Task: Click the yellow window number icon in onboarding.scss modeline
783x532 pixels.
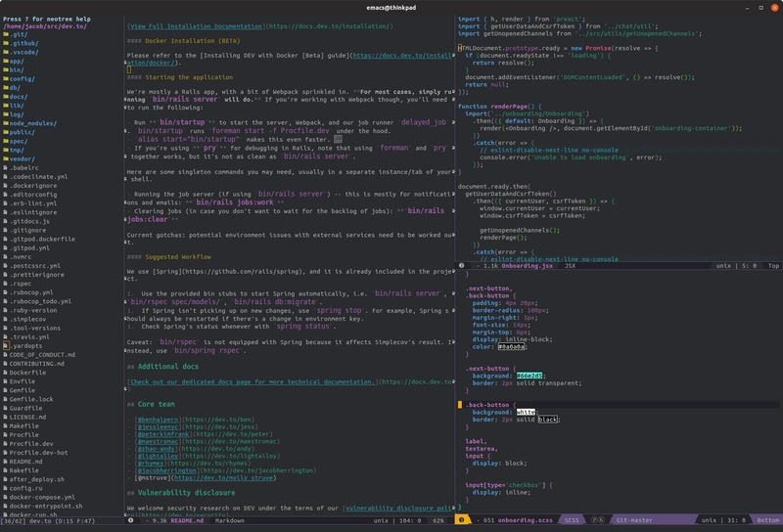Action: (462, 520)
